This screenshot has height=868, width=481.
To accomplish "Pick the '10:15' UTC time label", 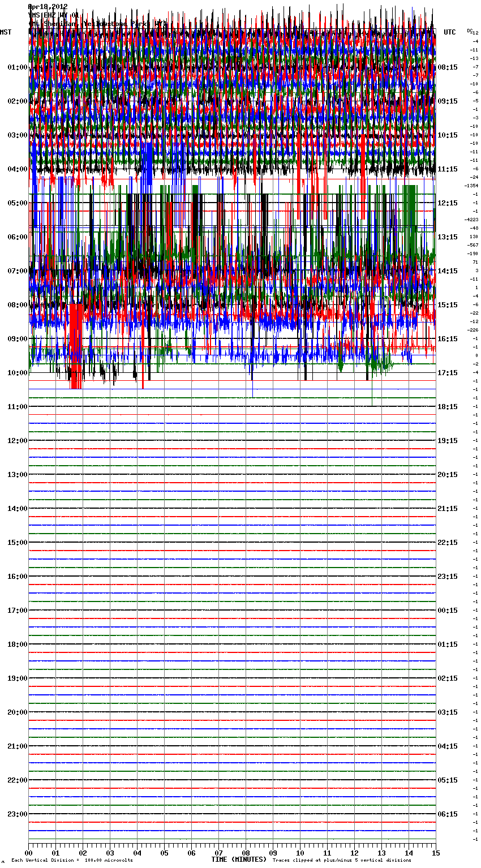I will [x=448, y=135].
